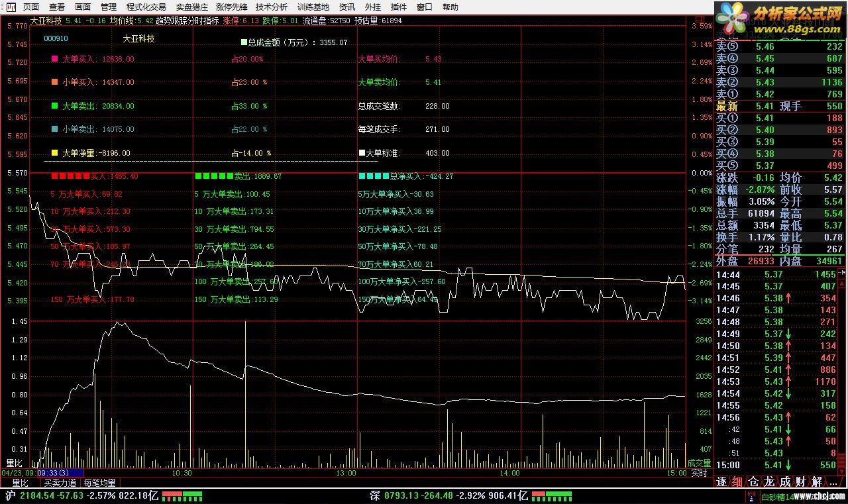Open the 查看 menu
Image resolution: width=848 pixels, height=504 pixels.
tap(57, 7)
